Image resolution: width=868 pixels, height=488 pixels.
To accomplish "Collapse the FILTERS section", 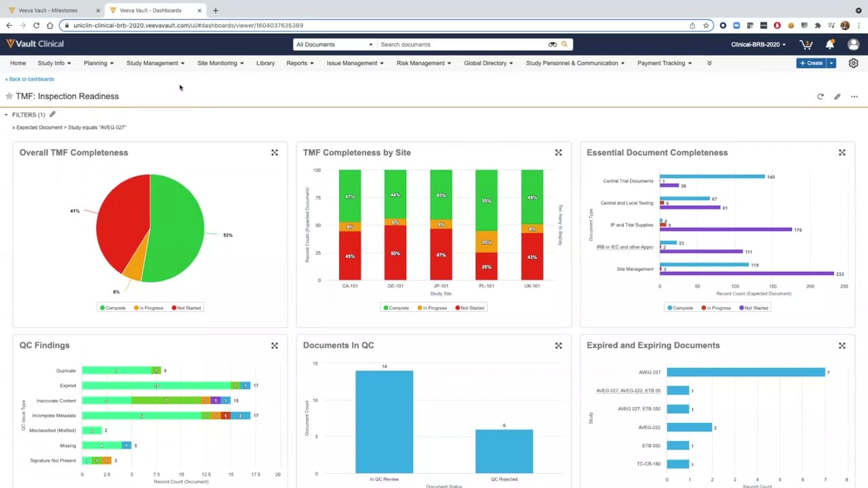I will coord(6,115).
